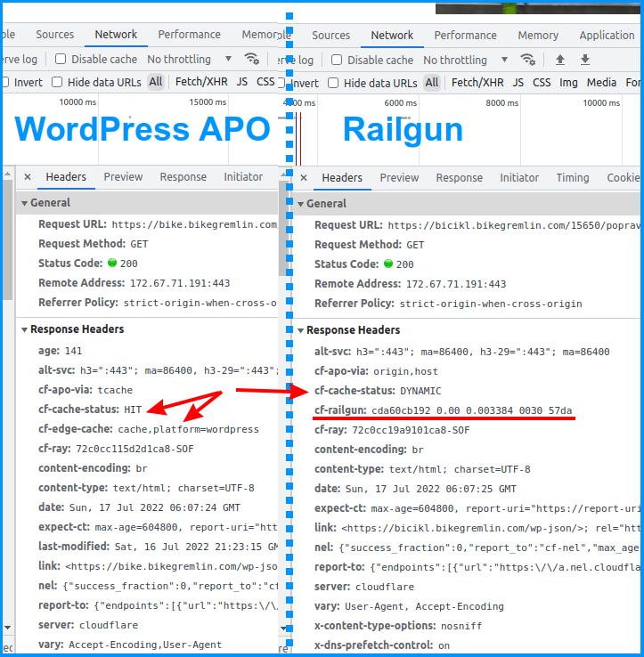644x657 pixels.
Task: Open Preview tab in left details pane
Action: (123, 177)
